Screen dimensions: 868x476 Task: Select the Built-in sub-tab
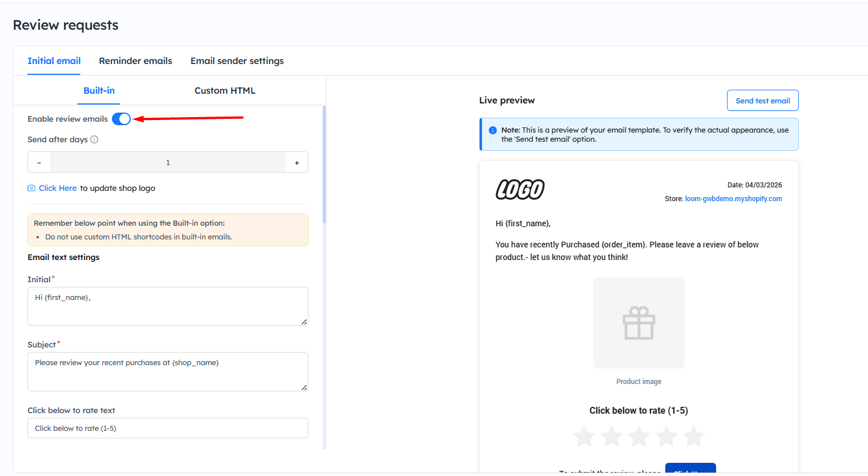pos(99,90)
